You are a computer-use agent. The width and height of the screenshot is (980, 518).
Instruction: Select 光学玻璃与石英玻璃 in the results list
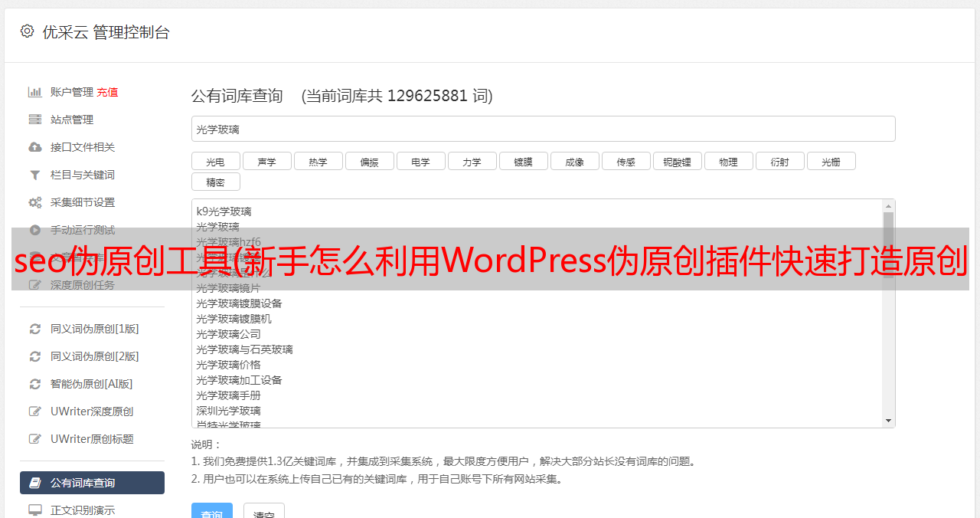coord(244,349)
